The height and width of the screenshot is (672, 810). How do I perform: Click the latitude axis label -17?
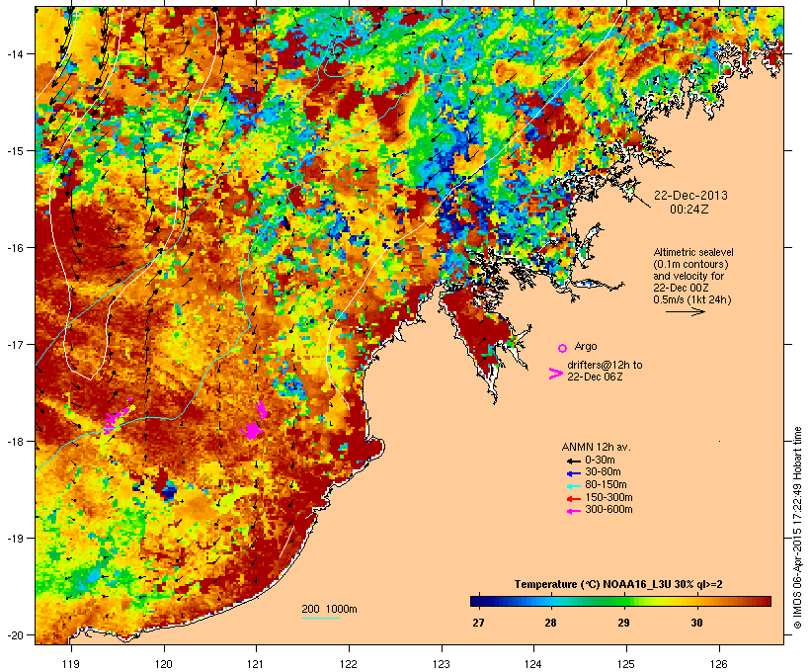click(x=14, y=344)
